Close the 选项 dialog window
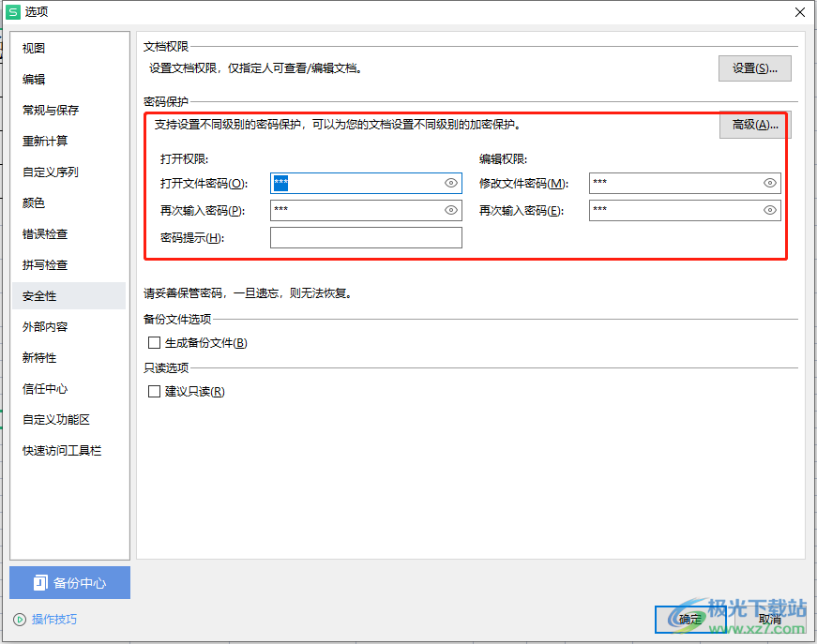817x644 pixels. (800, 12)
